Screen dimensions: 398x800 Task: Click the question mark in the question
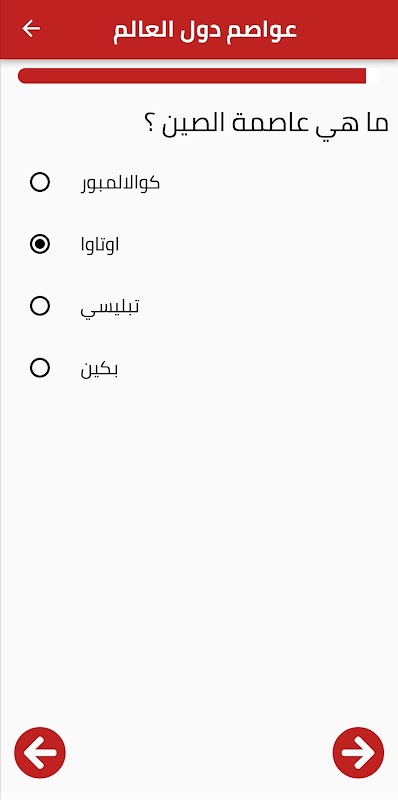(148, 124)
